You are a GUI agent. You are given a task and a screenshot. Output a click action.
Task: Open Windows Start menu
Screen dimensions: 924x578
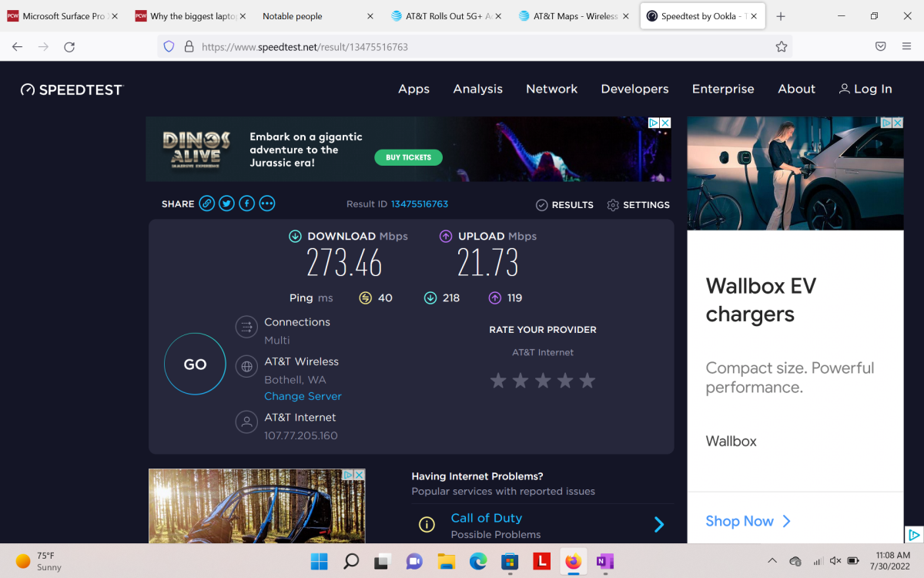coord(318,561)
